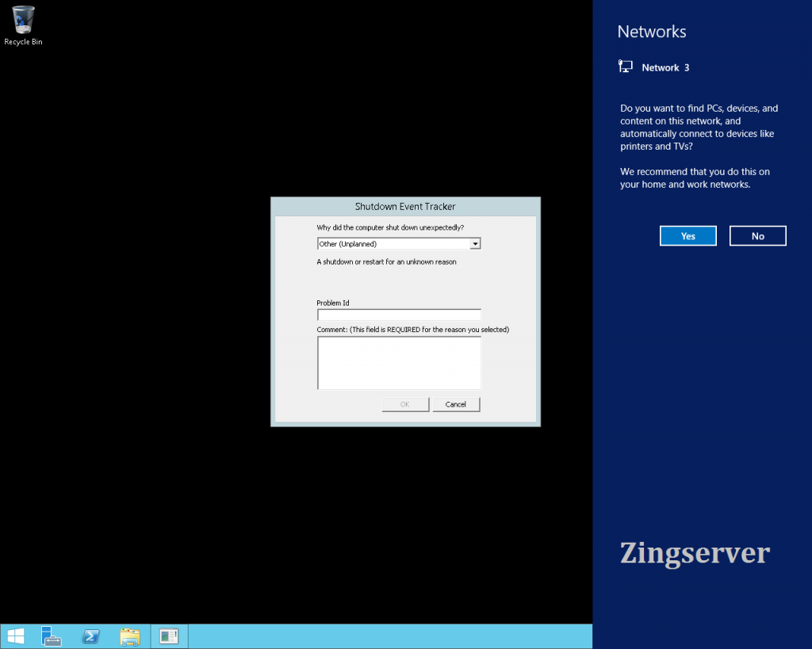The height and width of the screenshot is (649, 812).
Task: Click text 'A shutdown or restart for an unknown reason'
Action: pyautogui.click(x=386, y=262)
